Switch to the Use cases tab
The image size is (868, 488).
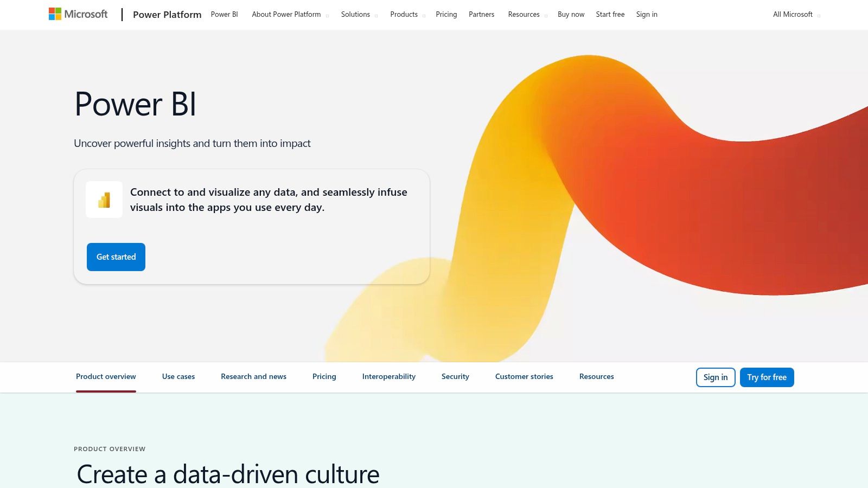(x=178, y=376)
